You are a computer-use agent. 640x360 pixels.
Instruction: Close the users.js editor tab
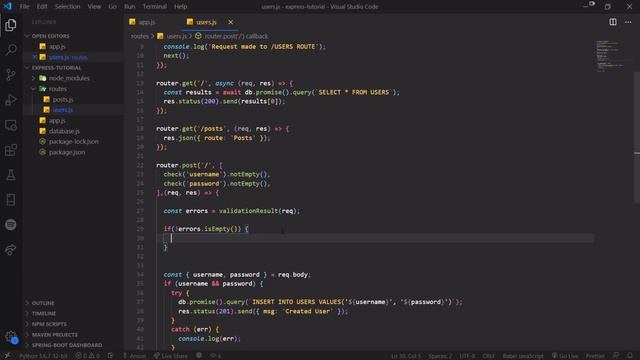tap(231, 22)
